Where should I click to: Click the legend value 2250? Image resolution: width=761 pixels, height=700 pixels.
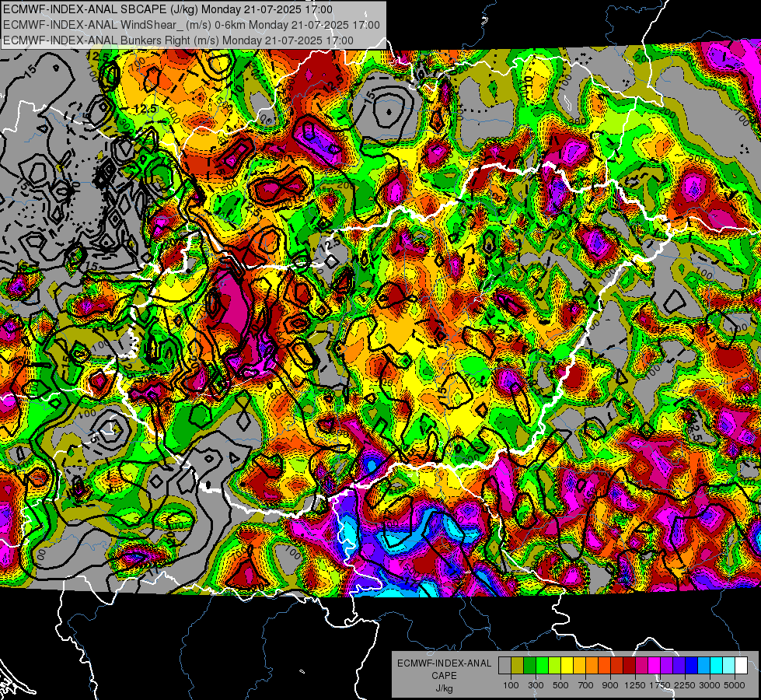pos(685,685)
